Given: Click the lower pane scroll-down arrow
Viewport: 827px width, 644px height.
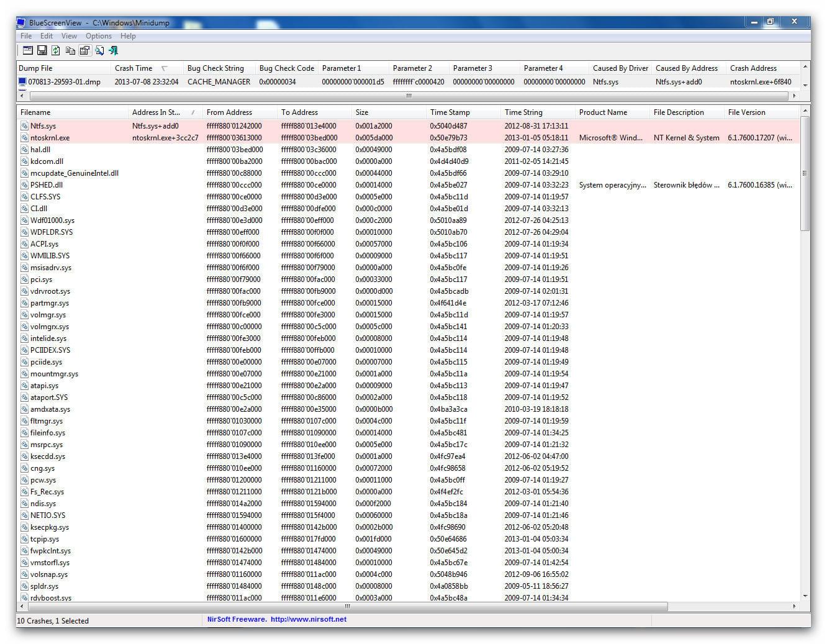Looking at the screenshot, I should 805,596.
